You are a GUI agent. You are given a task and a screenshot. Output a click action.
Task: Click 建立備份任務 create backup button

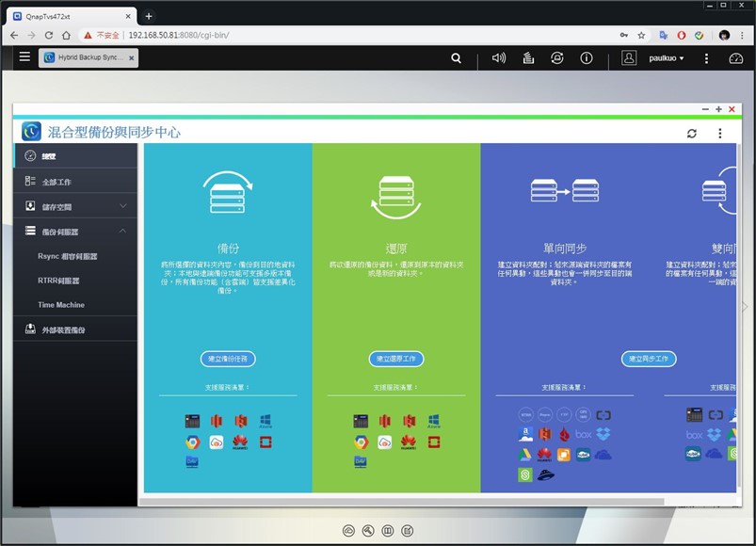coord(228,359)
